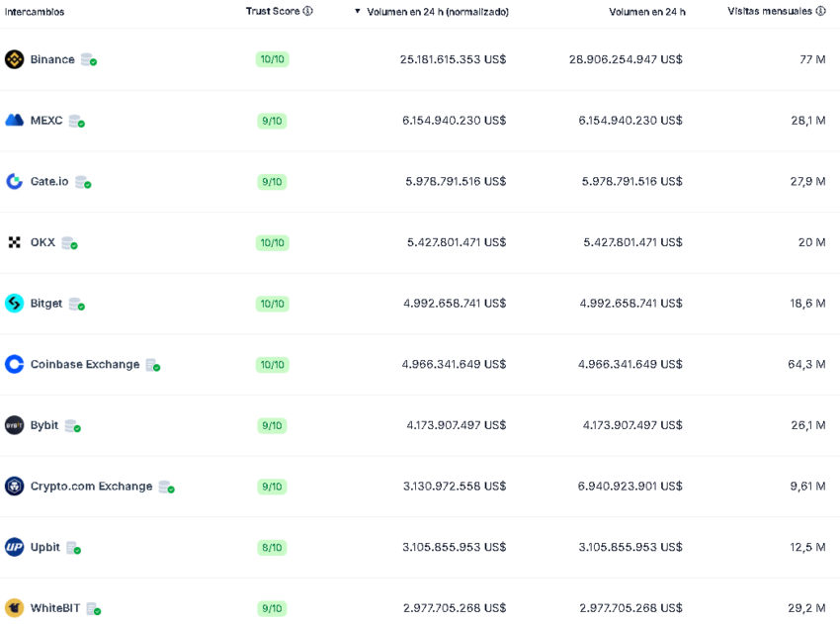Sort by the Intercambios column header

pyautogui.click(x=35, y=12)
